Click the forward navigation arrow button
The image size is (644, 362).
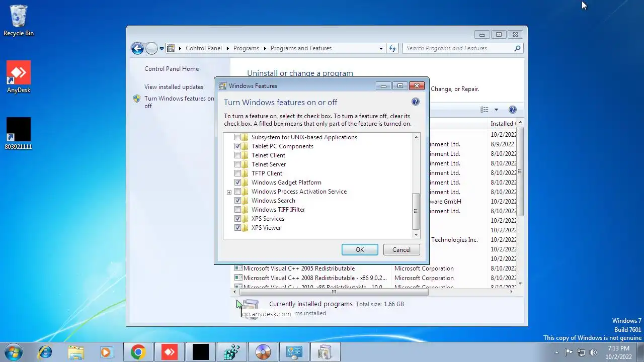click(x=151, y=48)
